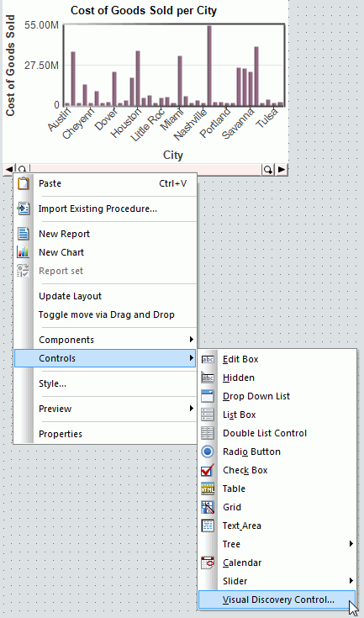Expand the Components submenu arrow
Viewport: 364px width, 618px height.
192,340
